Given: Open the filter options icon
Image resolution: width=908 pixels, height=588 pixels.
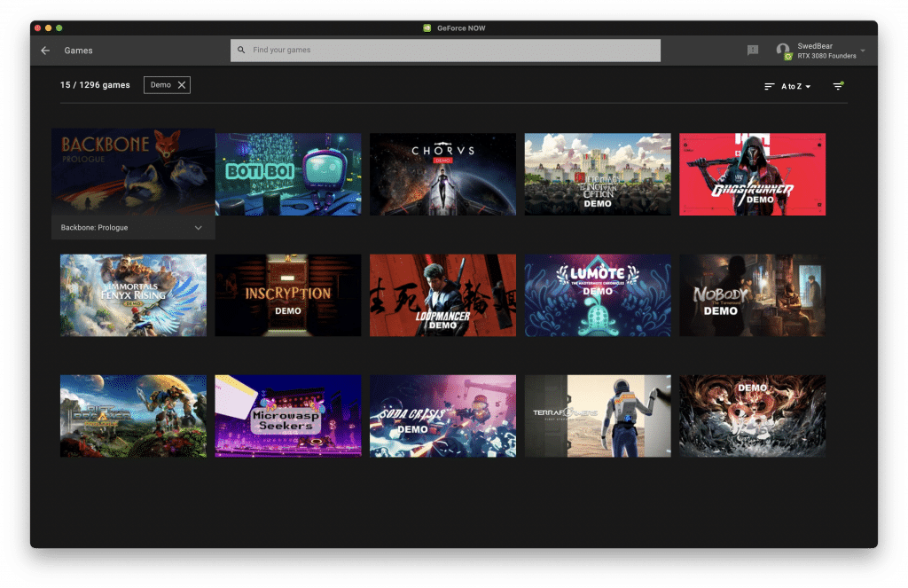Looking at the screenshot, I should [x=838, y=86].
